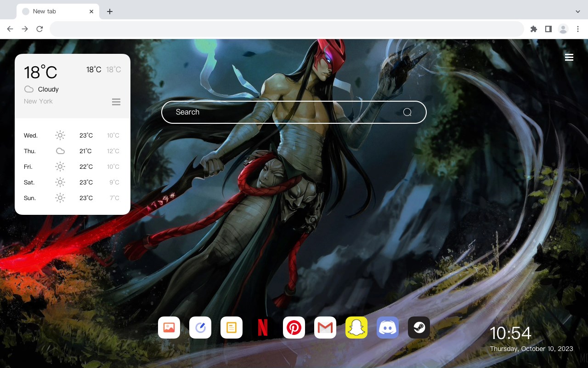Reload the current page
588x368 pixels.
[40, 29]
